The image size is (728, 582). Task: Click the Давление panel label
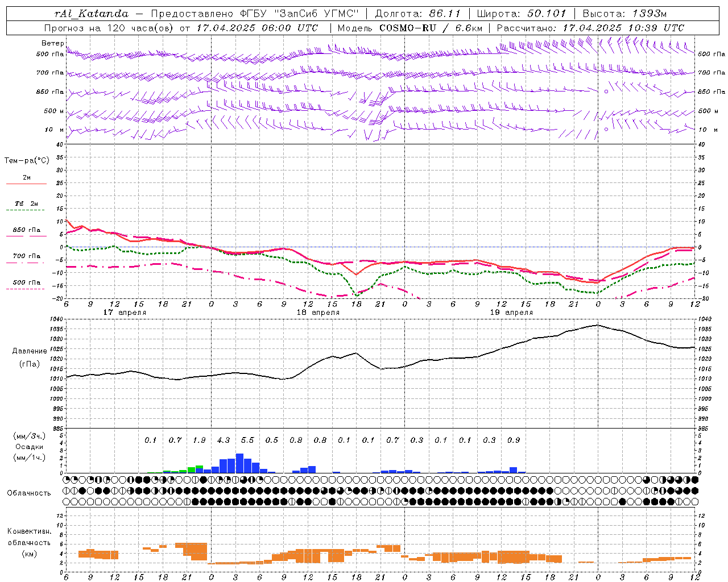pos(30,351)
